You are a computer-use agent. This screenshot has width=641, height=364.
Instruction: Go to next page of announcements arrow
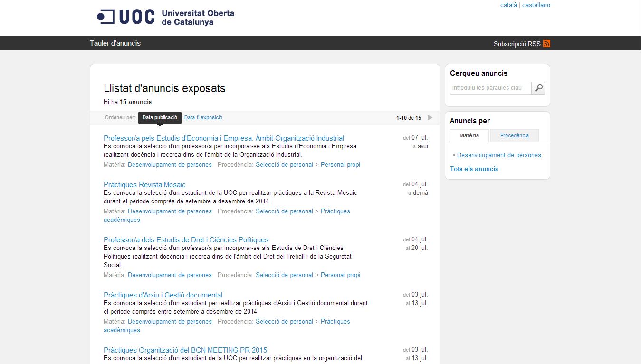[x=430, y=118]
